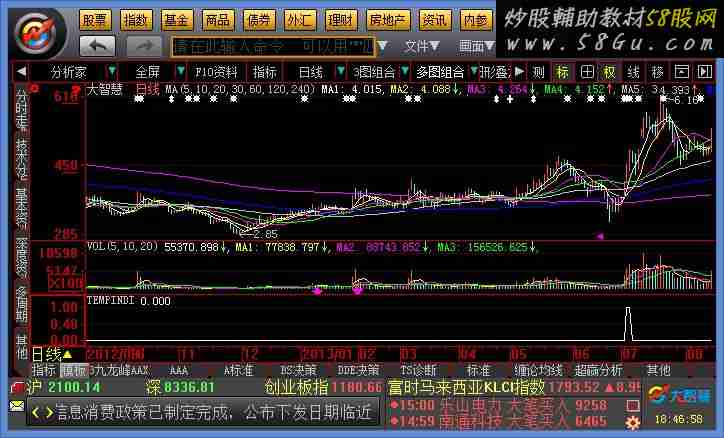Select the 线 line drawing tool
This screenshot has width=724, height=438.
[x=633, y=72]
